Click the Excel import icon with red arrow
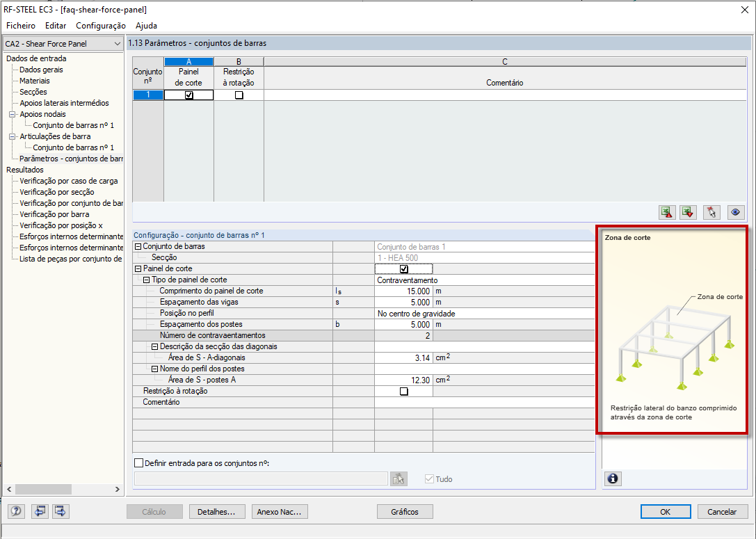Viewport: 756px width, 539px height. tap(689, 212)
